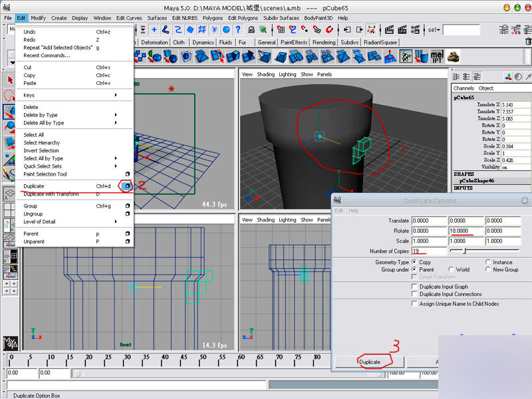
Task: Pick the Lasso selection tool
Action: 9,95
